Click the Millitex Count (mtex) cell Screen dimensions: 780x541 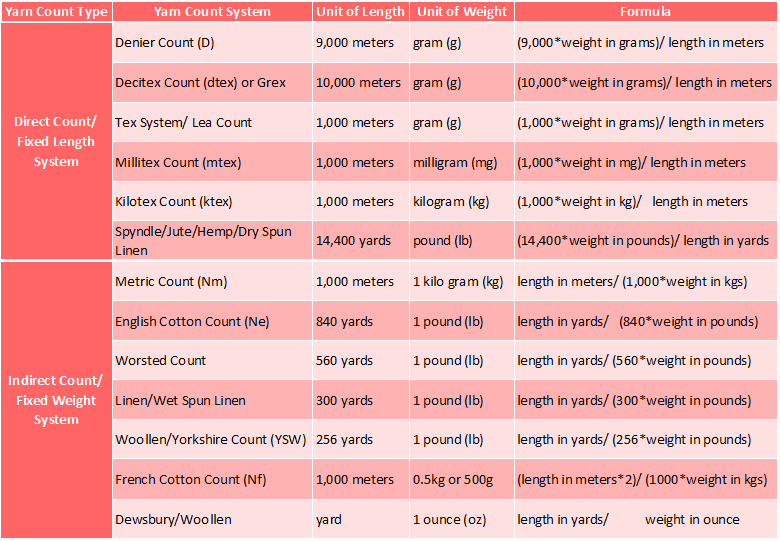(x=178, y=162)
